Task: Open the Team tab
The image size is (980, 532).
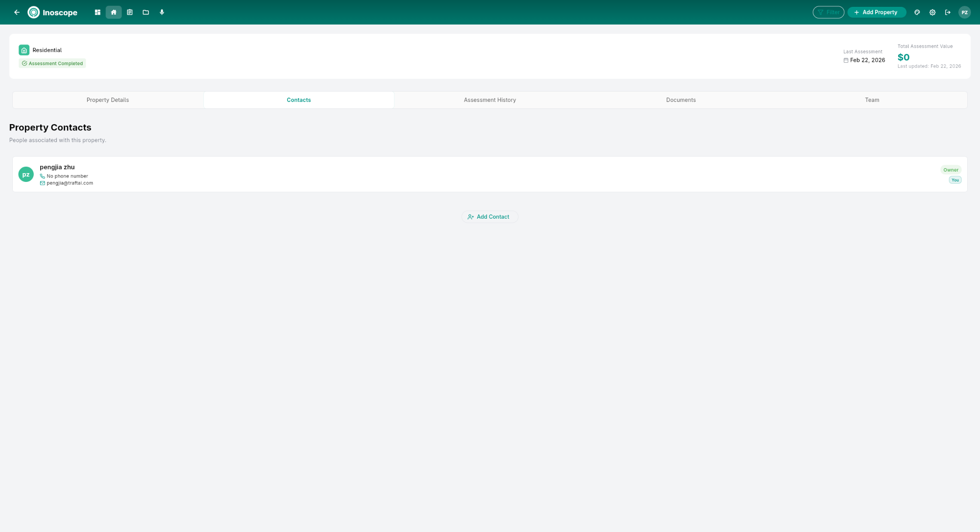Action: (872, 100)
